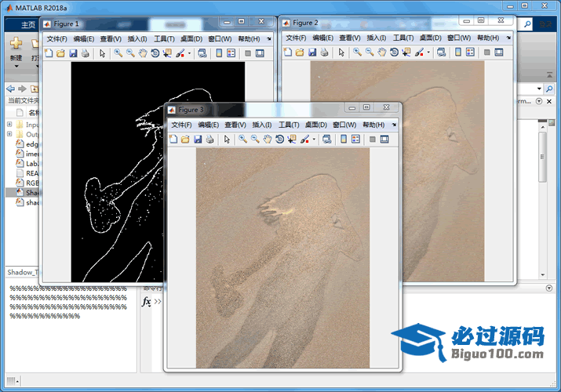
Task: Click New Figure icon in Figure 1 toolbar
Action: click(49, 53)
